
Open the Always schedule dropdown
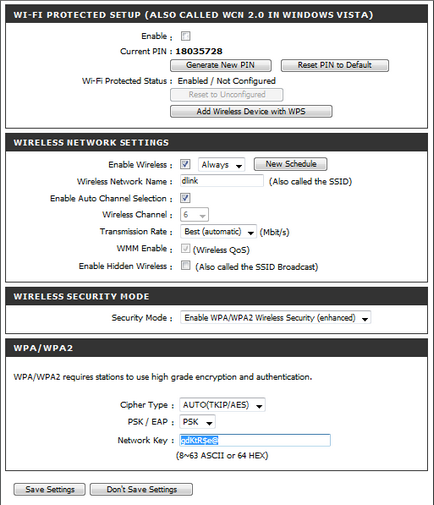222,165
